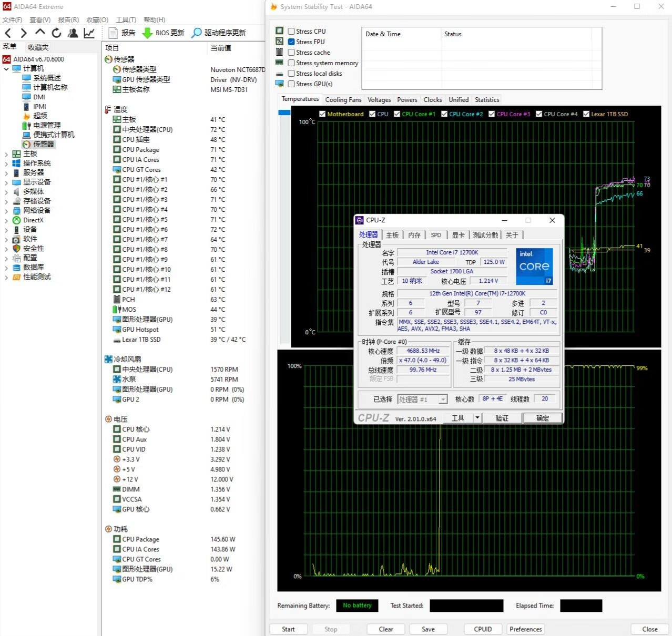Select 传感器 sensor tree item
The image size is (672, 636).
pos(43,144)
